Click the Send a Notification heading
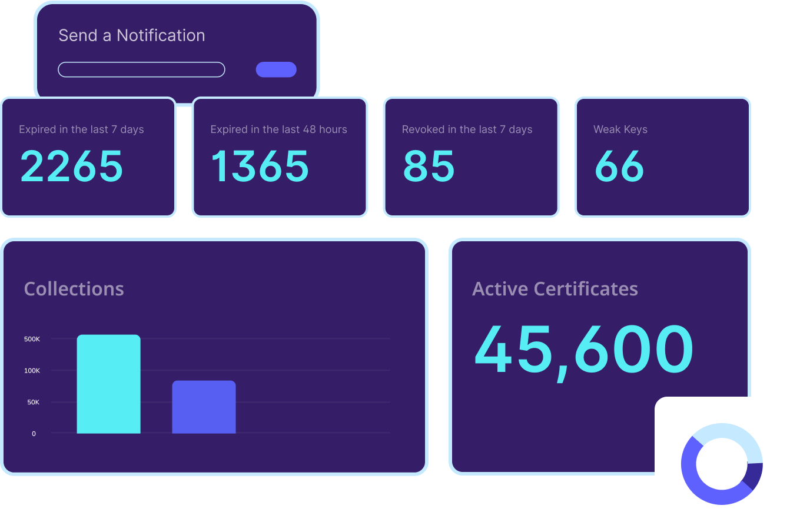790x532 pixels. click(x=132, y=35)
